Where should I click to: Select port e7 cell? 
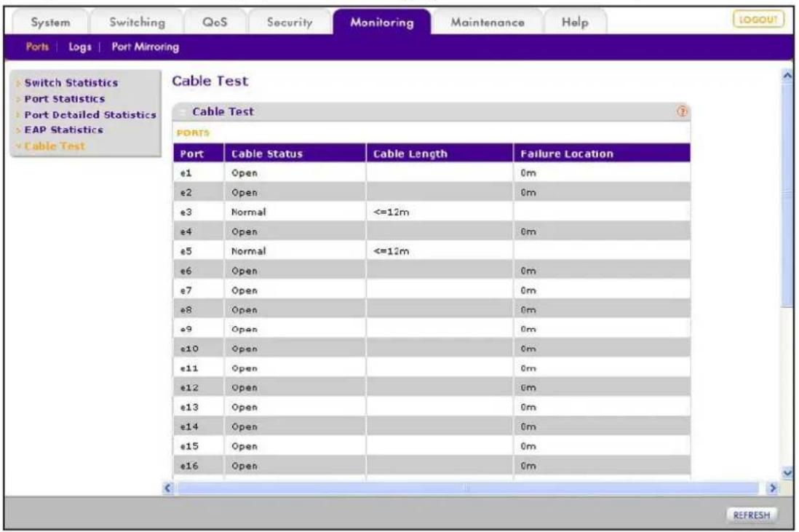(x=199, y=290)
